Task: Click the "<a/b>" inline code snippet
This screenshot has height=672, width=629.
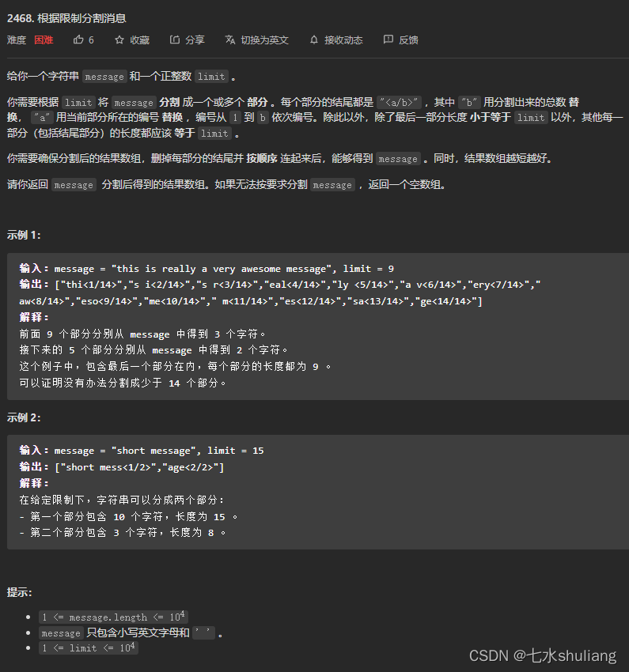Action: click(399, 103)
